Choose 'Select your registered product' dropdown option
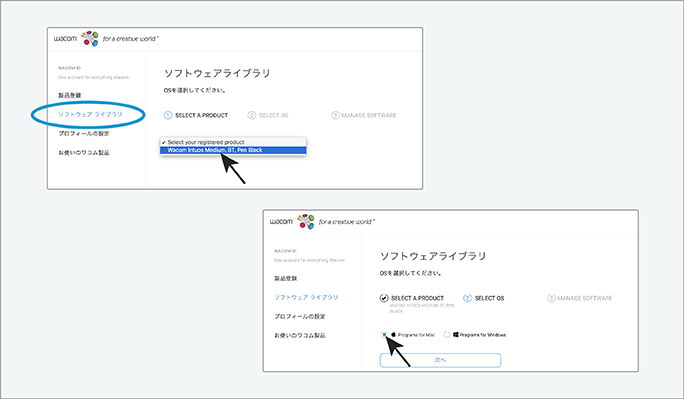 233,142
